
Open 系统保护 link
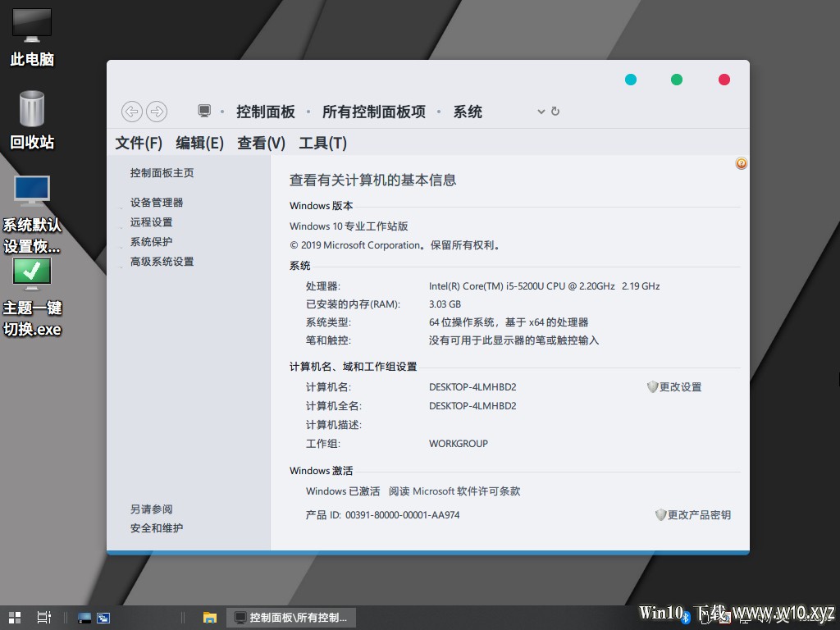151,242
